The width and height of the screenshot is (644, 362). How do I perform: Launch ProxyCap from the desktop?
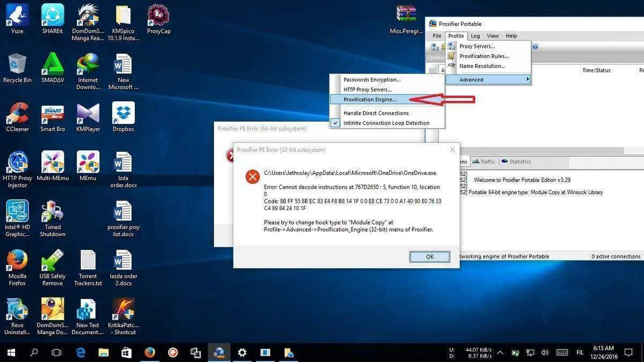[158, 19]
